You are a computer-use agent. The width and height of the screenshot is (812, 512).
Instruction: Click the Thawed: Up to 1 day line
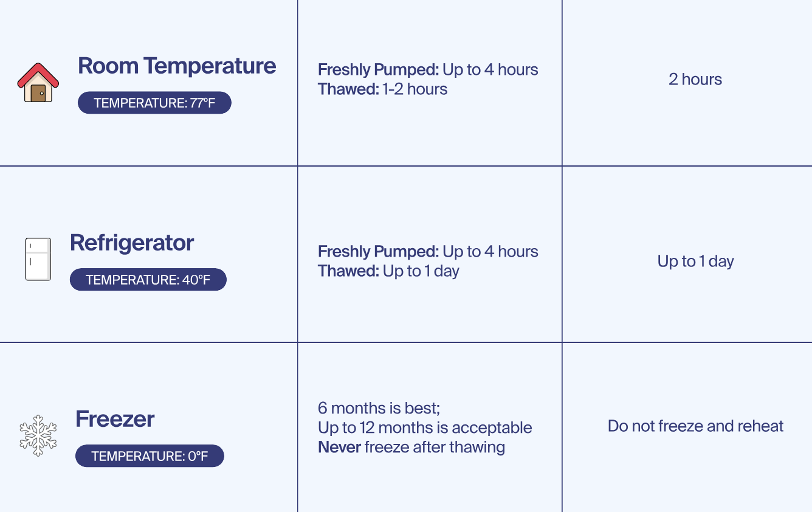(388, 271)
